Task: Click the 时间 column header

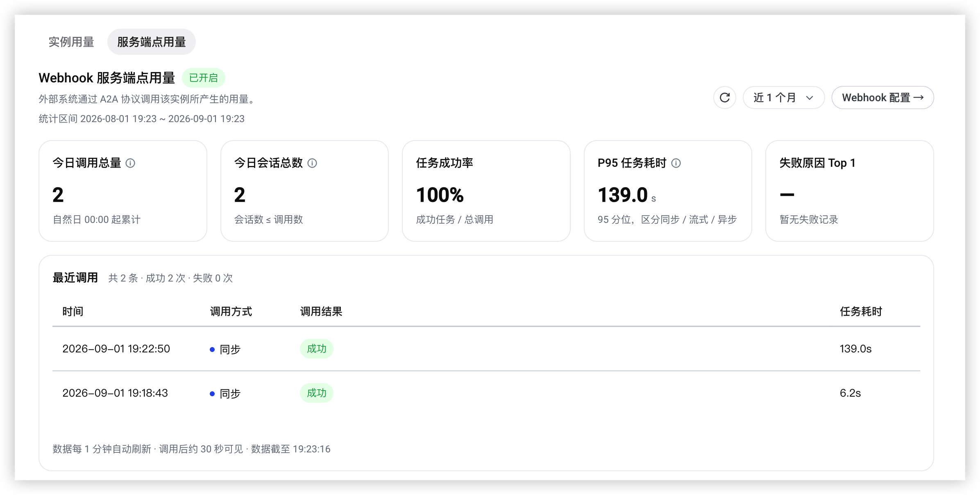Action: coord(73,311)
